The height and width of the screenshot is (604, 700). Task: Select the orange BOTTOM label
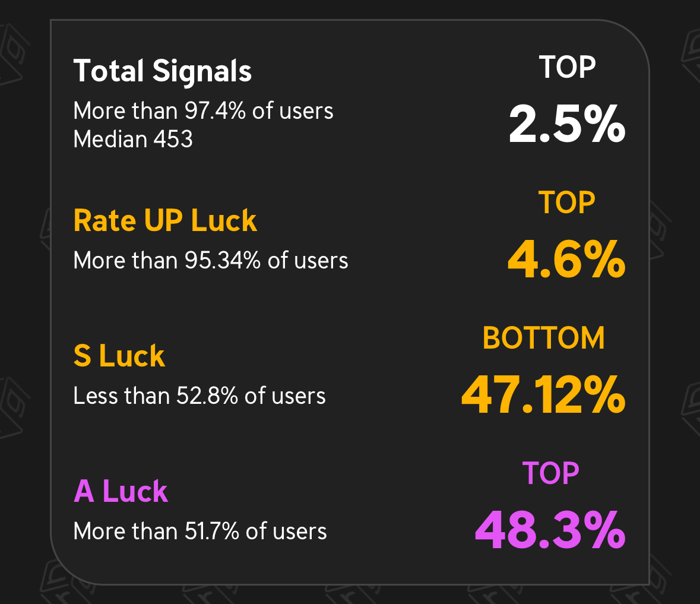(543, 338)
